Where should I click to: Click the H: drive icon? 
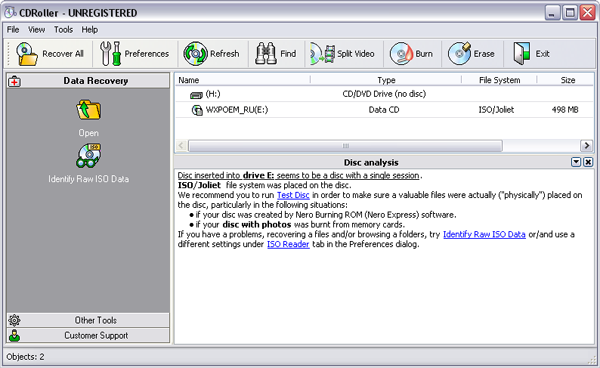tap(196, 94)
